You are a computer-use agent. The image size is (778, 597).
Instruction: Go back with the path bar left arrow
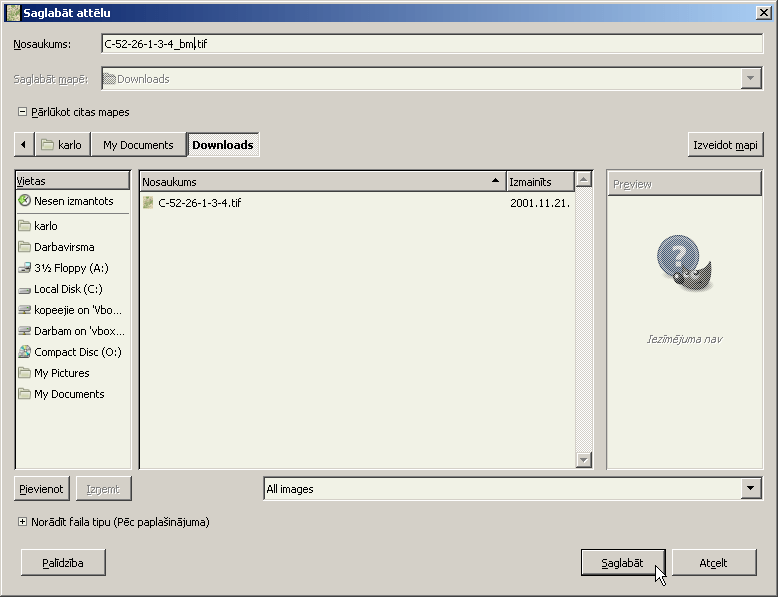click(24, 144)
